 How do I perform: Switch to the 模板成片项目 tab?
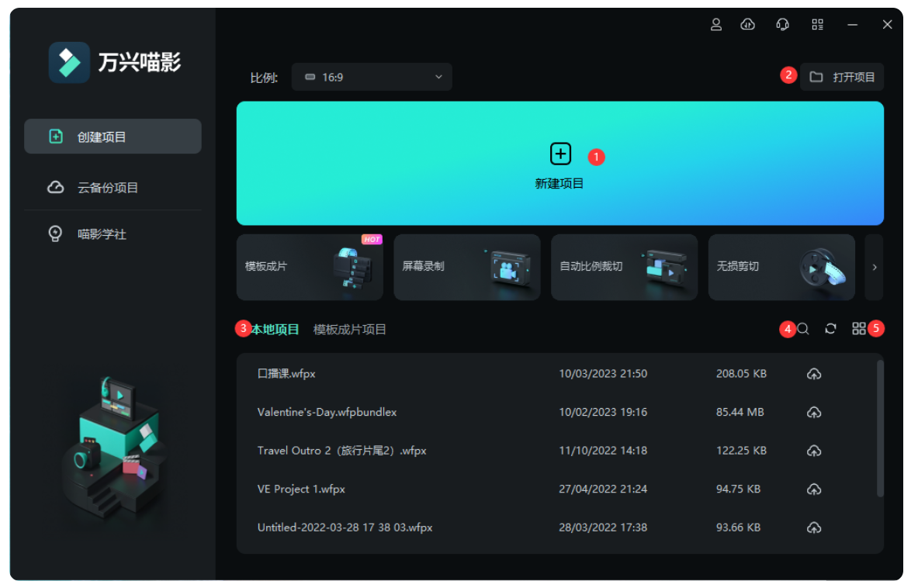(x=349, y=328)
